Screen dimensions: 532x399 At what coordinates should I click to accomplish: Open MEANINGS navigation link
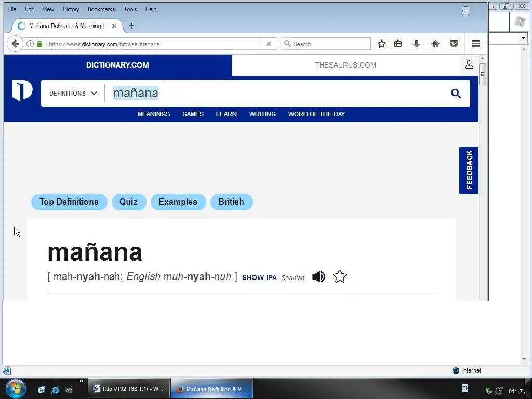pos(153,114)
